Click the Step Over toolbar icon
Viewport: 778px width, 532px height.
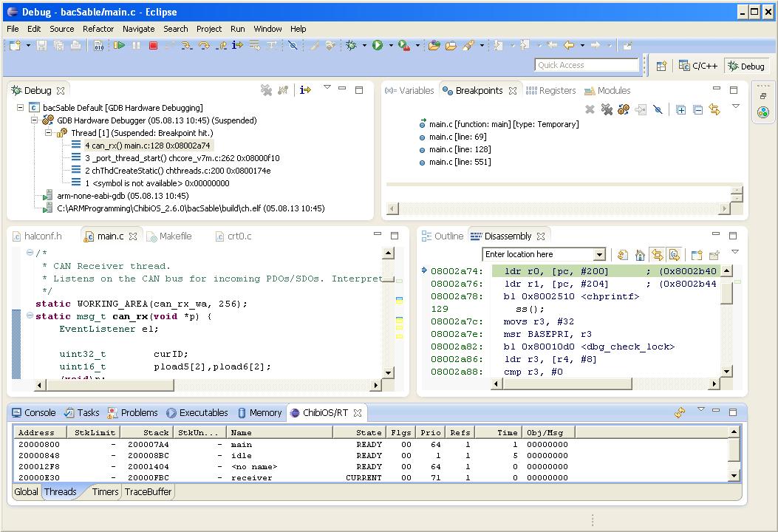tap(204, 46)
